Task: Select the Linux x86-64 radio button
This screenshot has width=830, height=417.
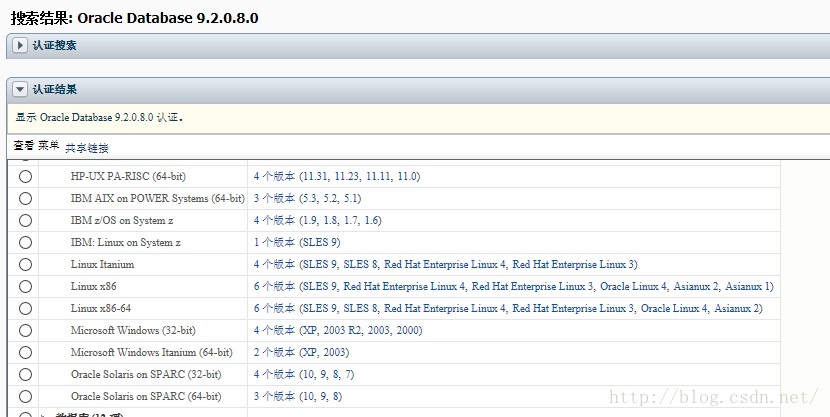Action: click(25, 309)
